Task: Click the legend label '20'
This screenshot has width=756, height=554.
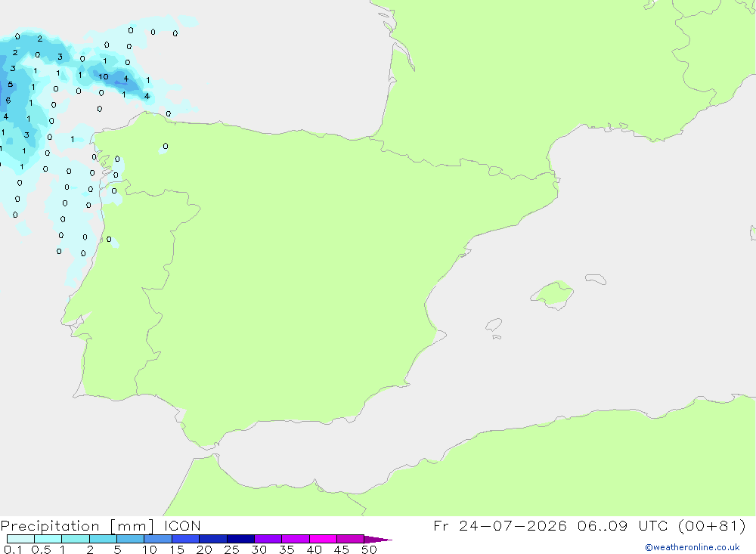Action: 204,549
